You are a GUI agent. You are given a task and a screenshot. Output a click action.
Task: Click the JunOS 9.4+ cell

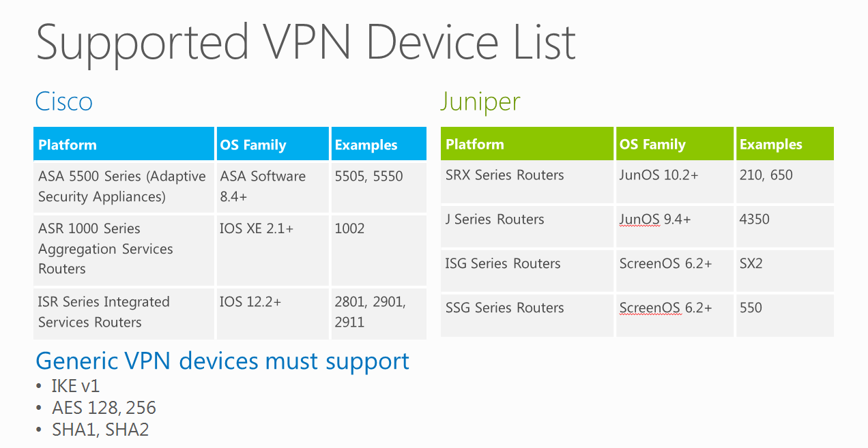pos(675,226)
